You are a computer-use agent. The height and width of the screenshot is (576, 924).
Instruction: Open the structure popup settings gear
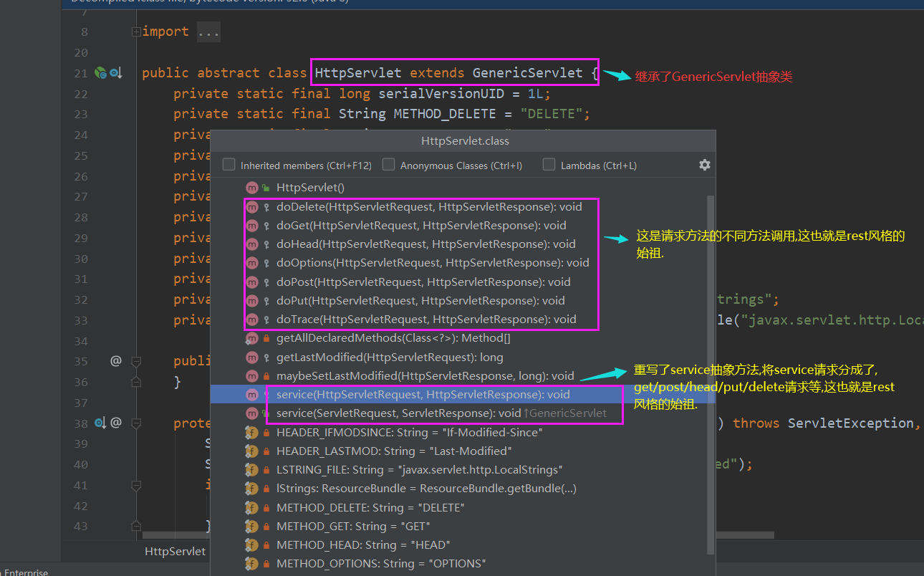(x=705, y=165)
